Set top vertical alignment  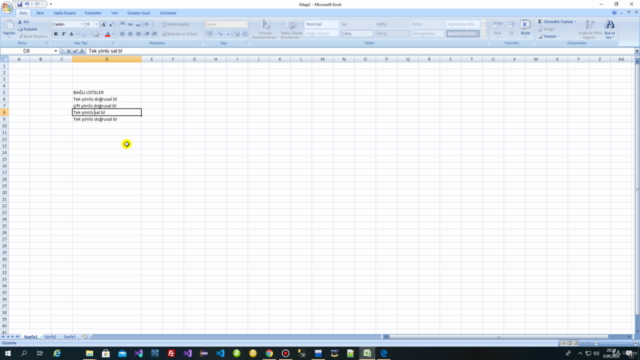122,24
